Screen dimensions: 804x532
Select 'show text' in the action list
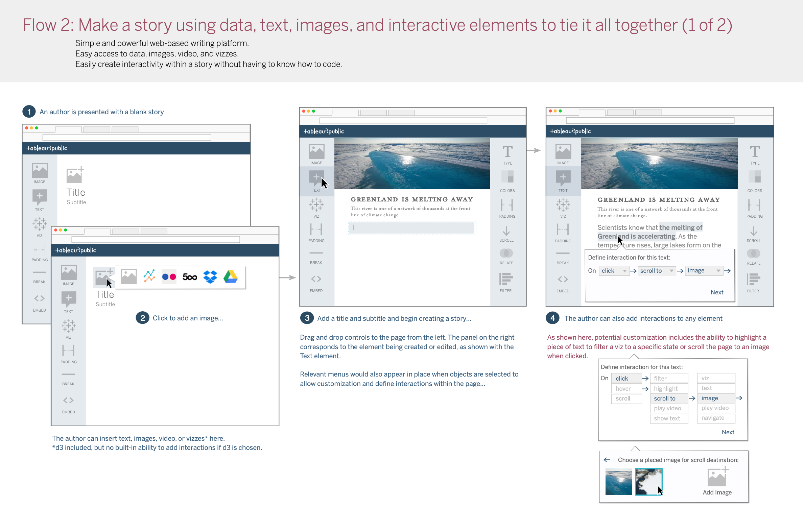click(x=669, y=419)
